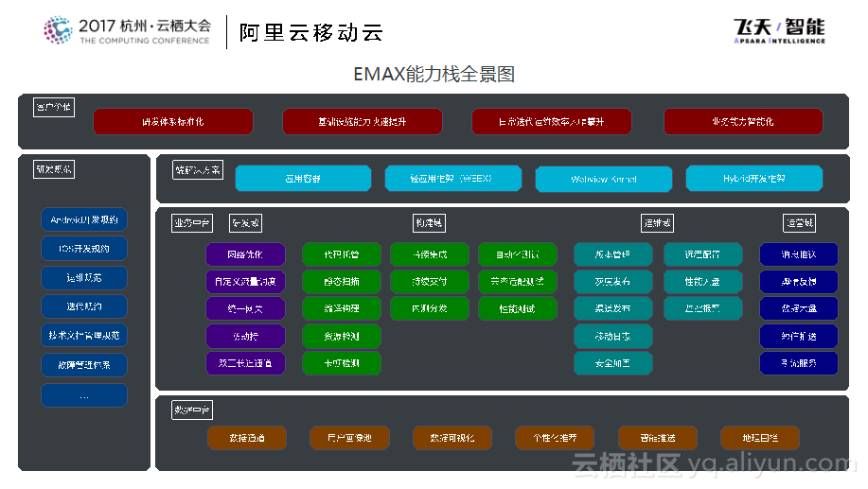868x489 pixels.
Task: Select the Android开发规约 block
Action: pyautogui.click(x=84, y=219)
